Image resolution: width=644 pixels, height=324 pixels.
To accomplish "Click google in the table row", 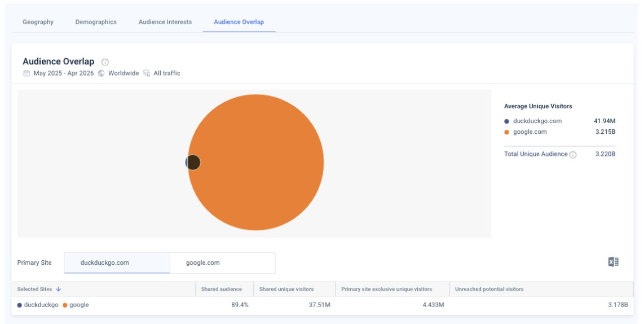I will pos(79,305).
